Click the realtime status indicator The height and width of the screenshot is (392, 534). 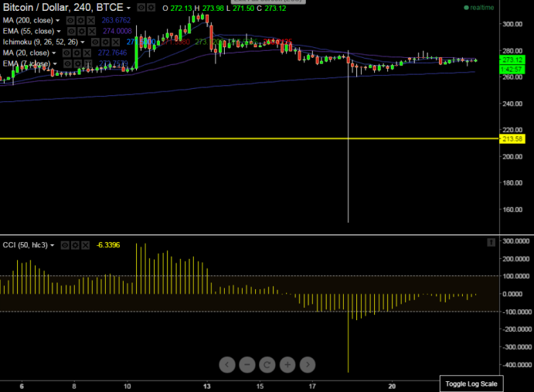click(479, 8)
